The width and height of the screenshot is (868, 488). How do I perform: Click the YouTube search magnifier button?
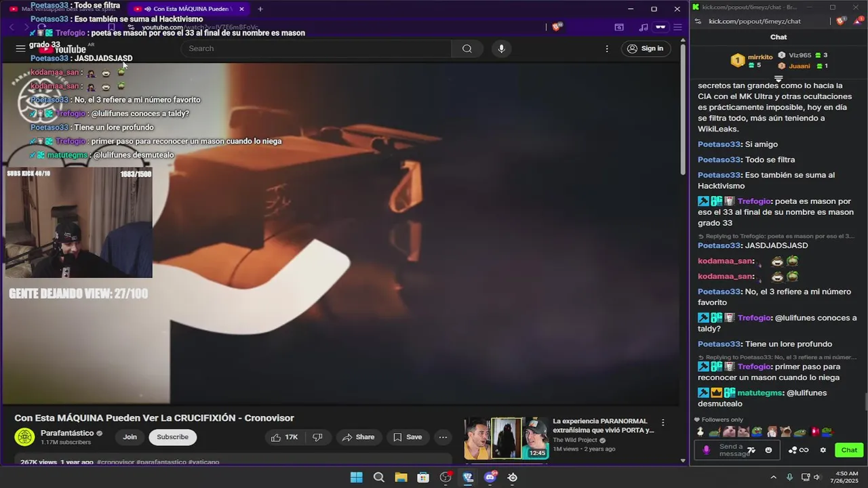coord(467,48)
